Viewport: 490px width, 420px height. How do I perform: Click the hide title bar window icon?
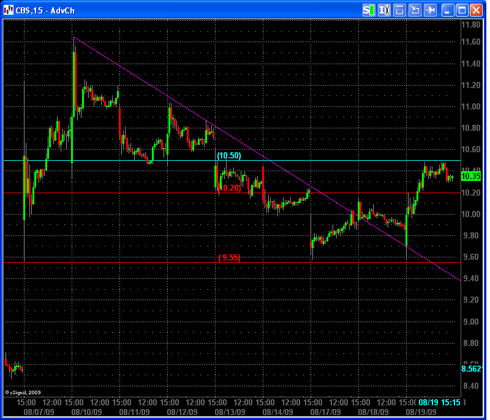399,10
